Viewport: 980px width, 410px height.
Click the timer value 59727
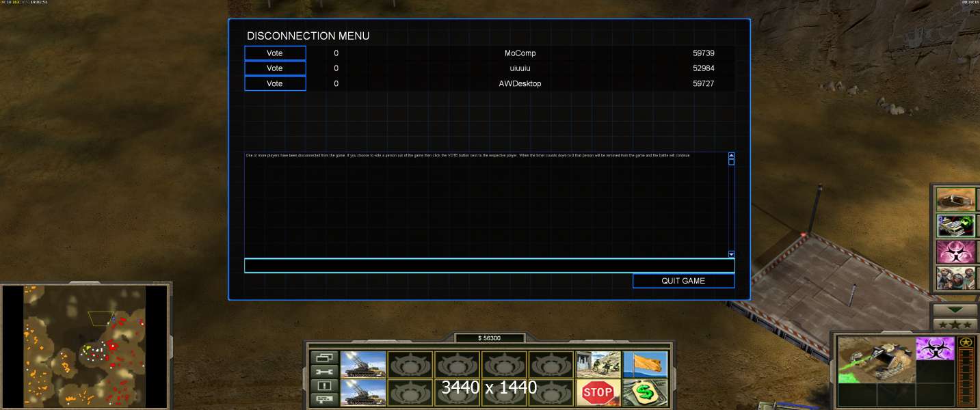pyautogui.click(x=704, y=83)
